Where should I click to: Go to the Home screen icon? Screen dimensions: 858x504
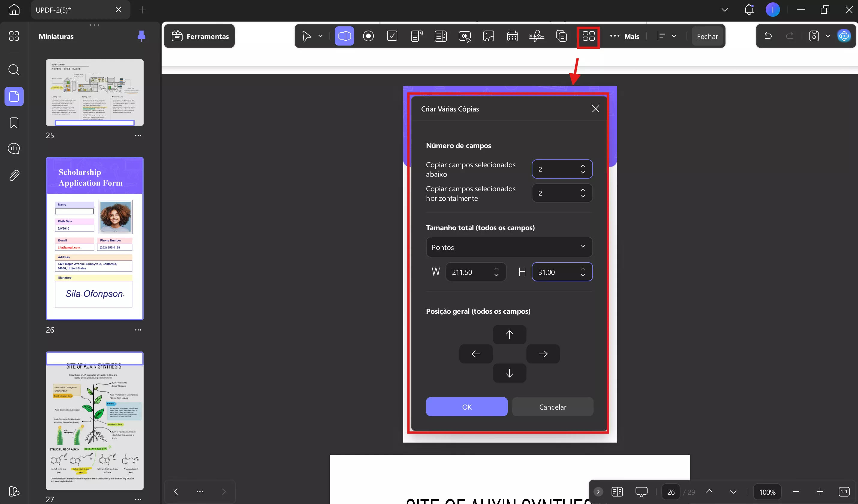(x=14, y=10)
